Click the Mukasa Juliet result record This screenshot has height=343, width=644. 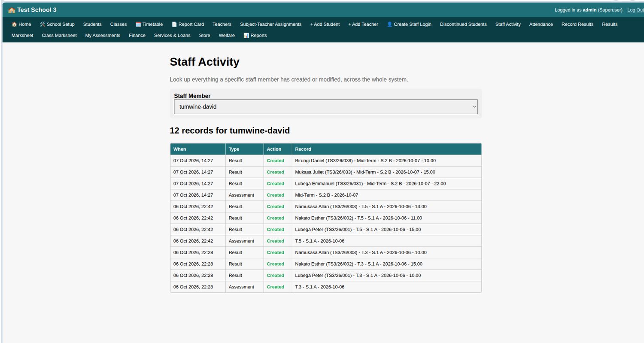[x=365, y=172]
